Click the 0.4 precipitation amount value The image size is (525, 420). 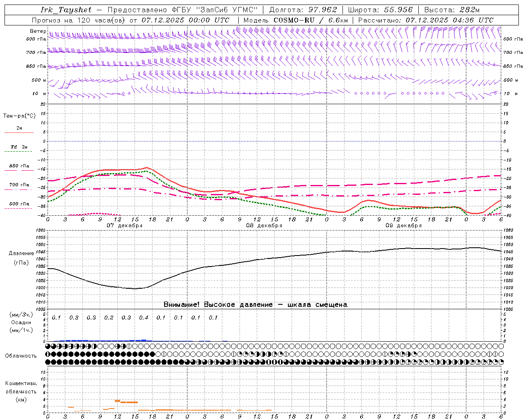pos(144,317)
